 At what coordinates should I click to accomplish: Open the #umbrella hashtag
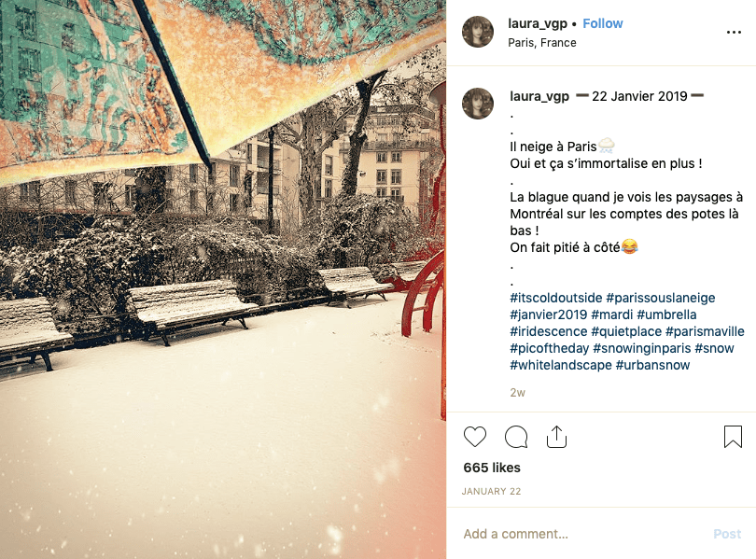(666, 314)
